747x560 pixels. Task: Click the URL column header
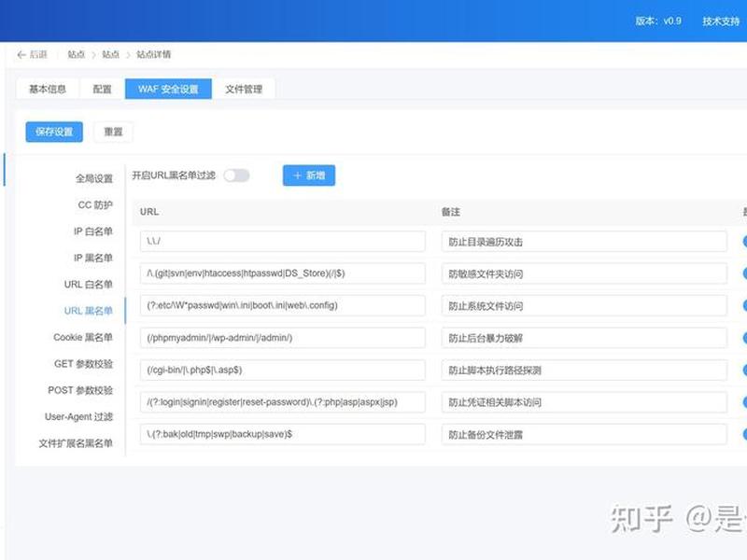tap(149, 212)
